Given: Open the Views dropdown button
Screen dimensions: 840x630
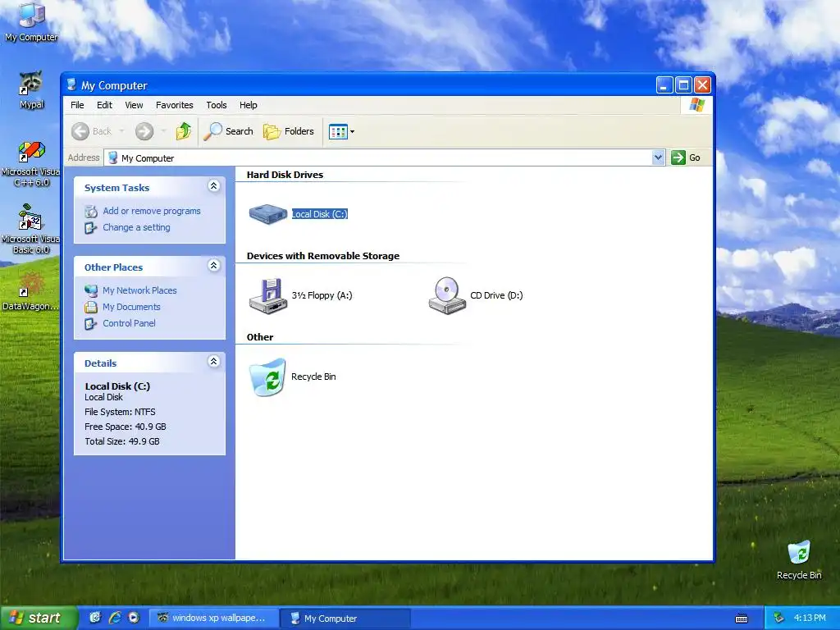Looking at the screenshot, I should coord(341,131).
